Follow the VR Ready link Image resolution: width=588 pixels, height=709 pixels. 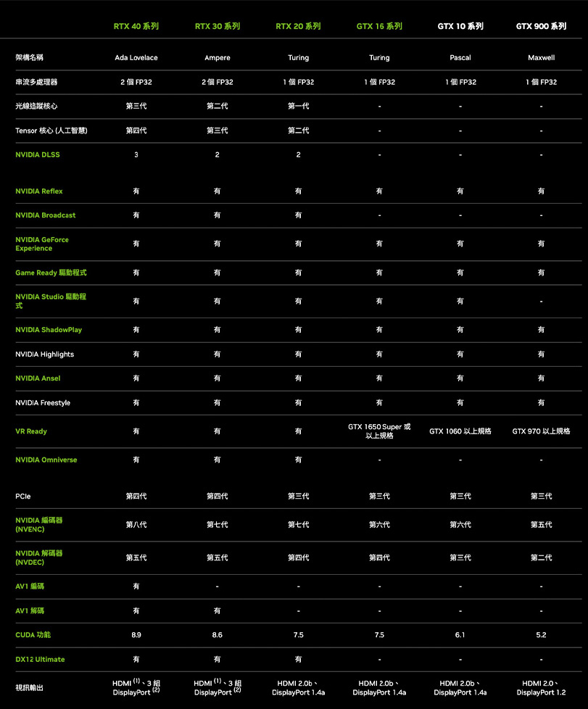pyautogui.click(x=30, y=431)
